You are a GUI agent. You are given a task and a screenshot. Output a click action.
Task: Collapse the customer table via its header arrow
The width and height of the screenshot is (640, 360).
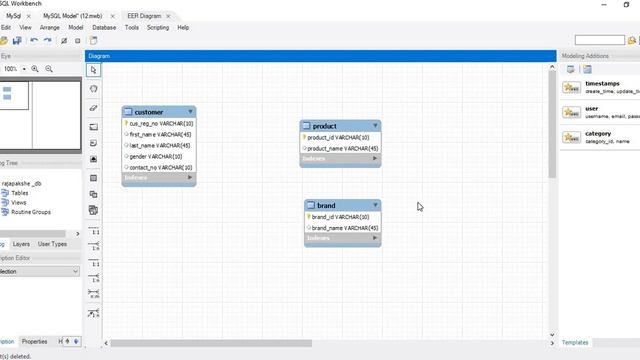[190, 111]
